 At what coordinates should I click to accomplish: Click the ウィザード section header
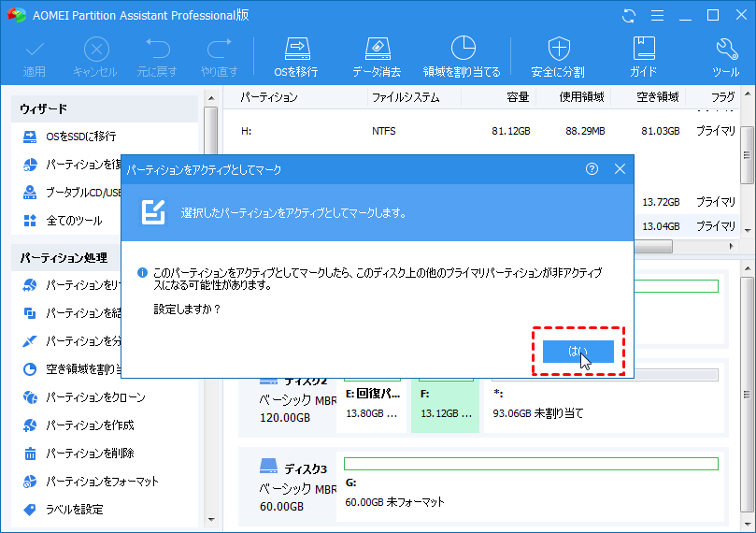(x=104, y=109)
